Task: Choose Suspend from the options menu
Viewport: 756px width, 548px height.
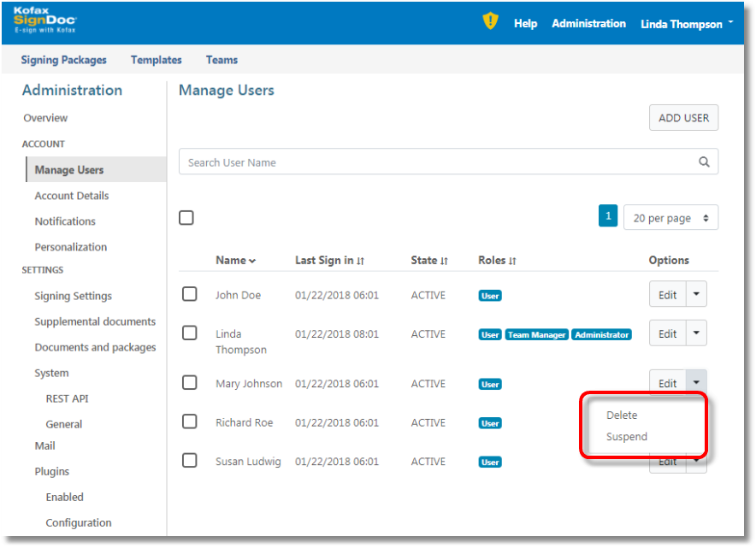Action: (x=627, y=437)
